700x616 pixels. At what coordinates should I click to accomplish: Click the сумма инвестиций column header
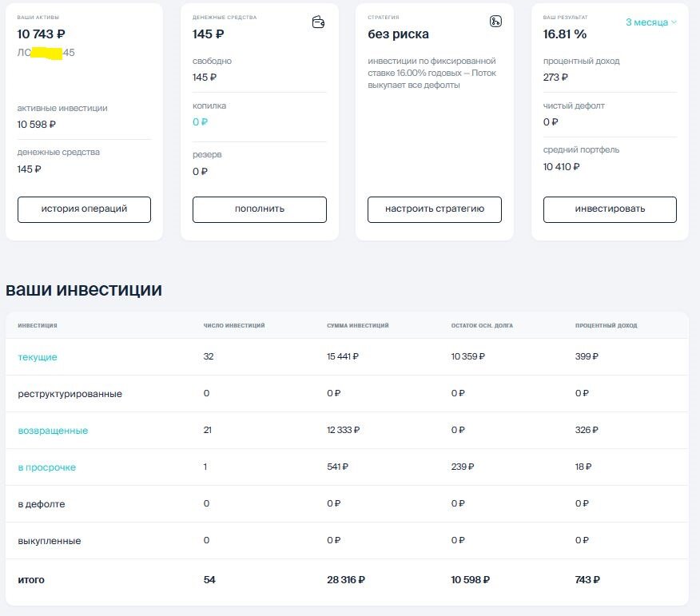pos(357,325)
